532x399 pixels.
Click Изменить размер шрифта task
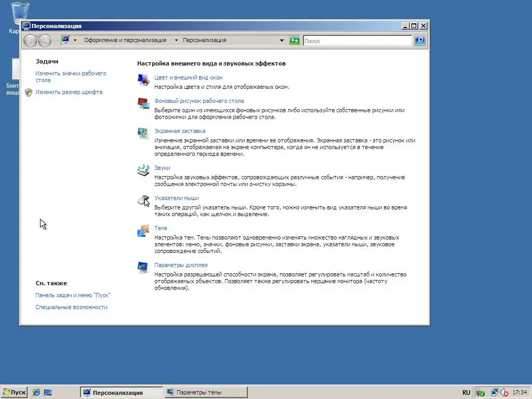click(69, 92)
